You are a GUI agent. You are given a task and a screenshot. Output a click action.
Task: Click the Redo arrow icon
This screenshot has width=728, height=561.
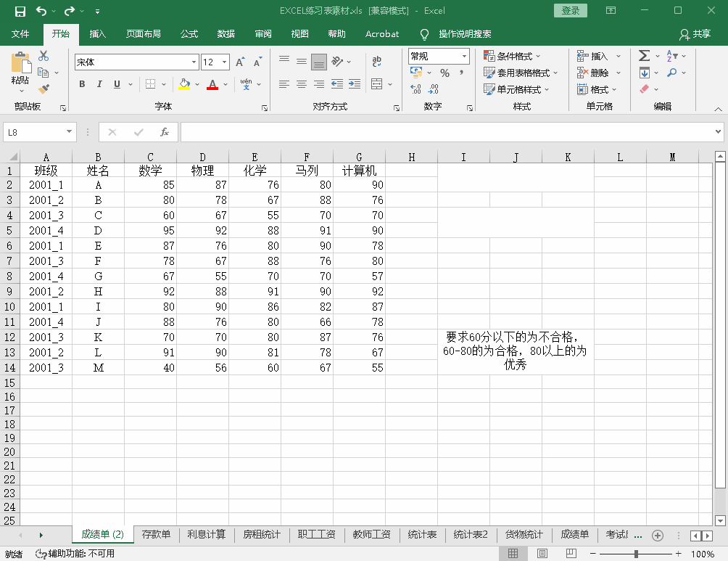[x=69, y=11]
